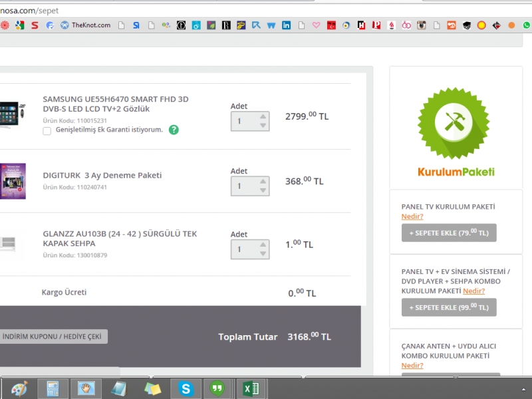
Task: Open the DIGITURK package thumbnail
Action: pyautogui.click(x=13, y=181)
